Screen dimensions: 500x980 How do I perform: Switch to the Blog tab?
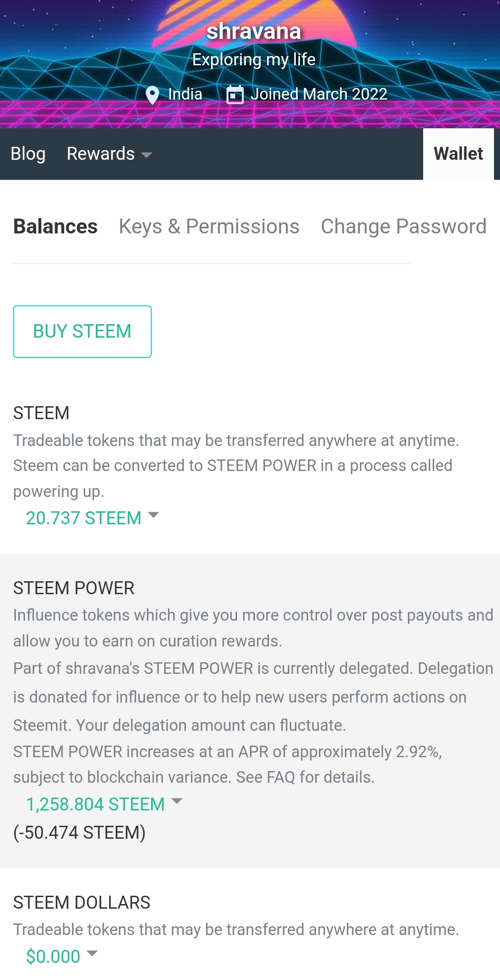28,154
